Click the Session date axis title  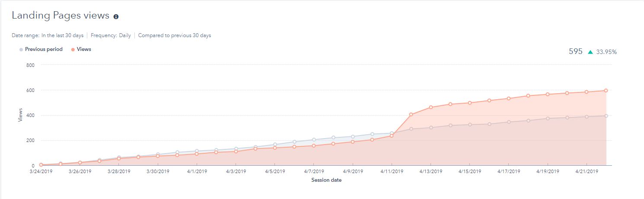[326, 180]
